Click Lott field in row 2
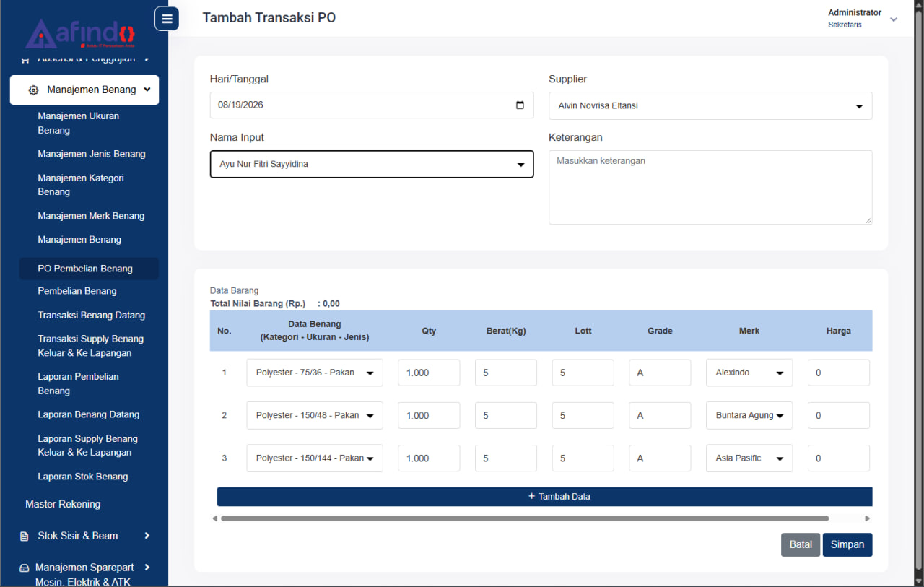Screen dimensions: 924x587 (x=583, y=415)
